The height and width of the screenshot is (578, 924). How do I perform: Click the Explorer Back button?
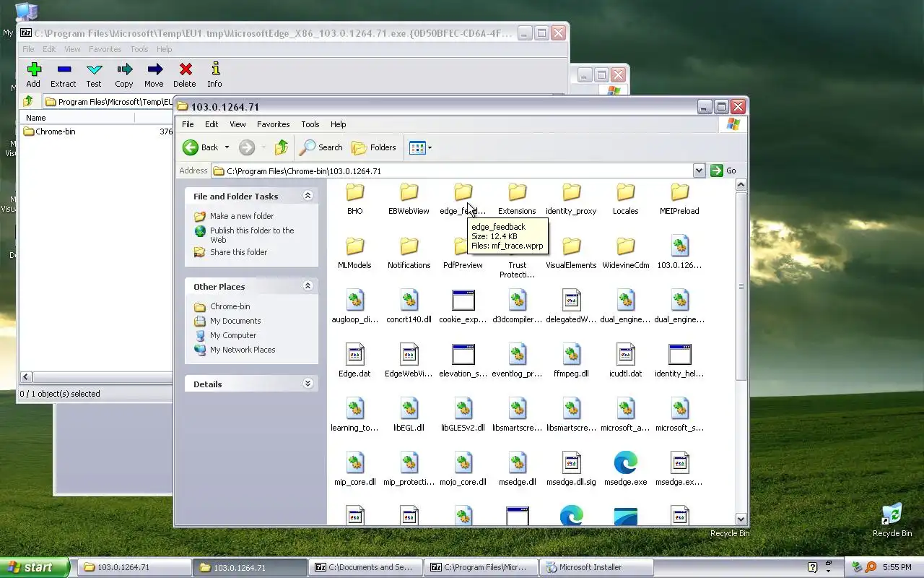tap(201, 147)
